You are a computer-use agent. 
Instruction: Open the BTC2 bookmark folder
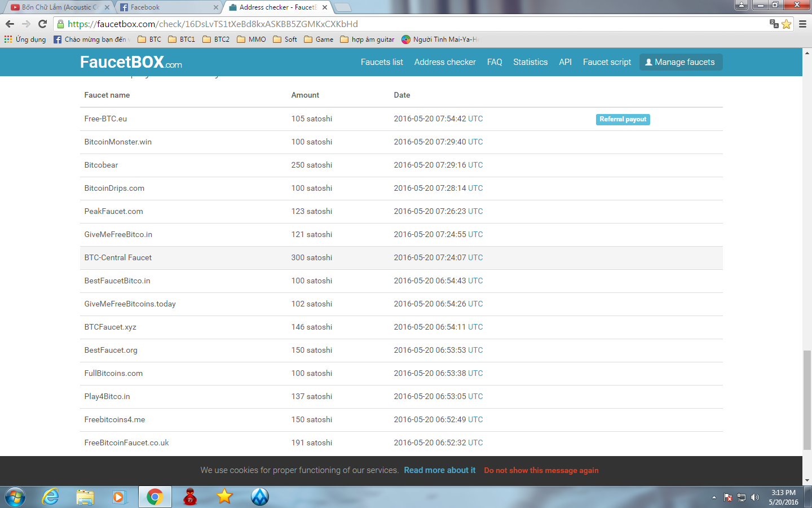click(216, 40)
